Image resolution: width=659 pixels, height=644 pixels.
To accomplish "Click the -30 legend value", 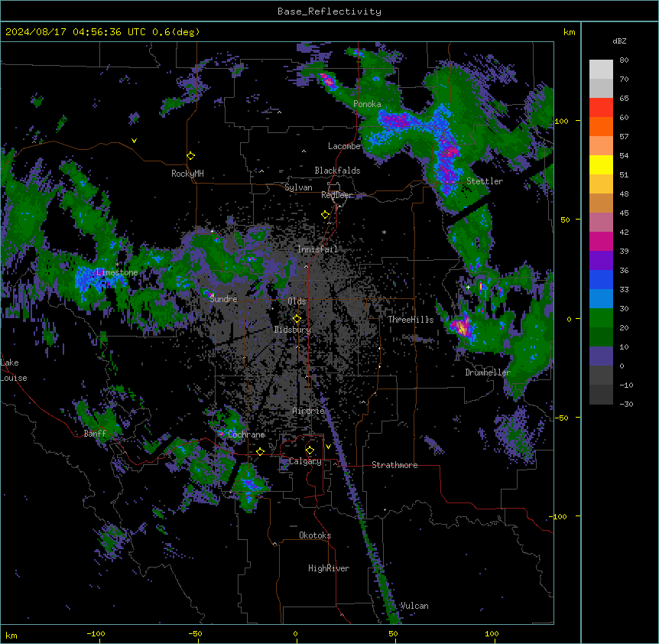I will click(626, 404).
